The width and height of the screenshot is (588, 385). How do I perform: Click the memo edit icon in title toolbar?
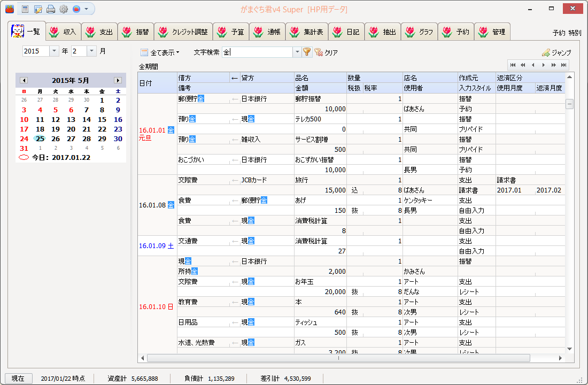38,9
